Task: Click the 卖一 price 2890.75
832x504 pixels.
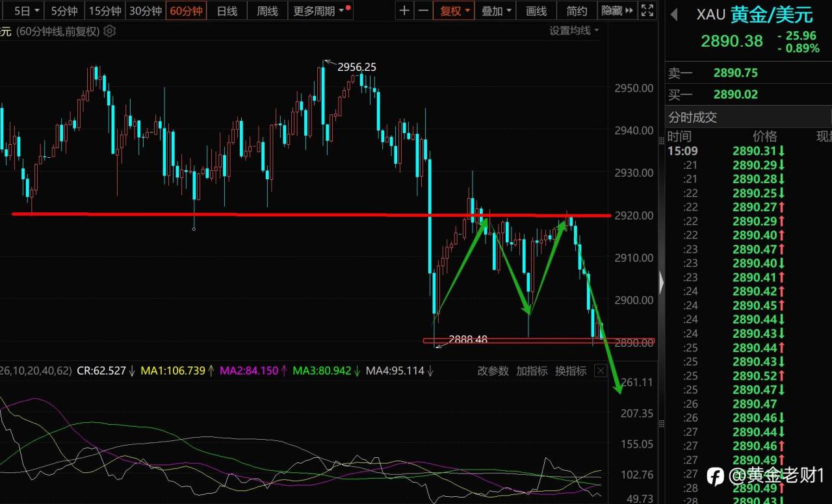Action: click(x=735, y=73)
